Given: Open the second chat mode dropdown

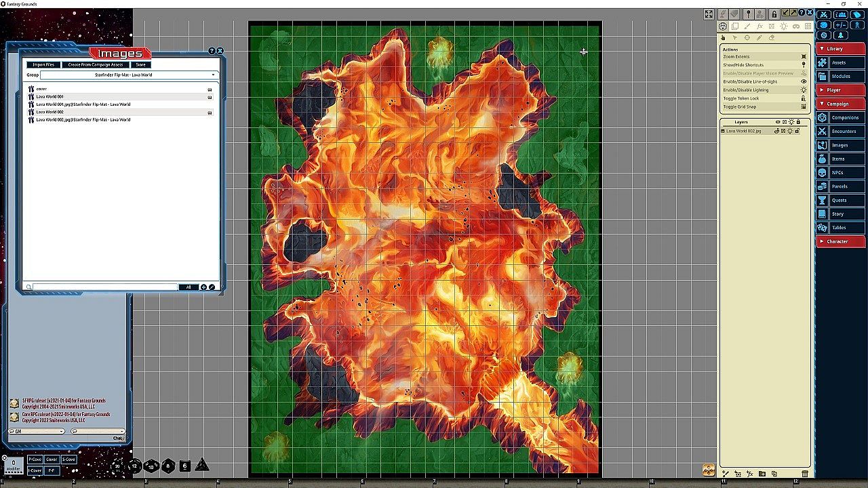Looking at the screenshot, I should click(98, 431).
